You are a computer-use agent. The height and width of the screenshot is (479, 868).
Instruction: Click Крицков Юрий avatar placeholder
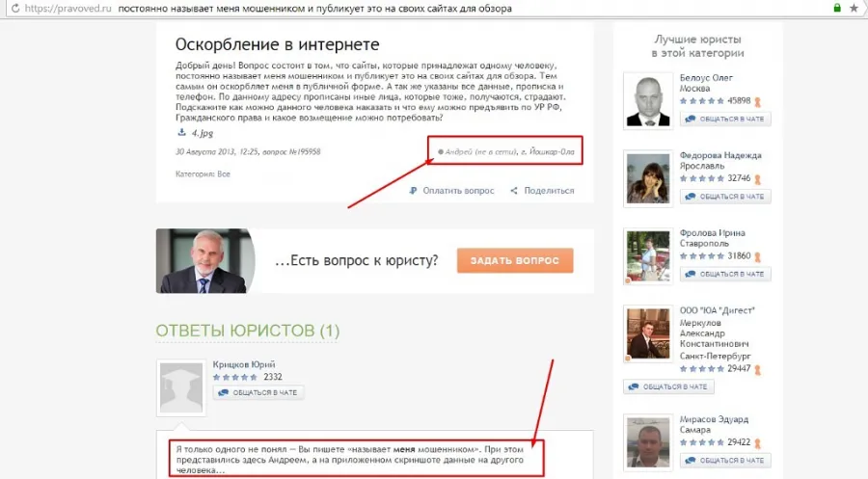pos(181,387)
